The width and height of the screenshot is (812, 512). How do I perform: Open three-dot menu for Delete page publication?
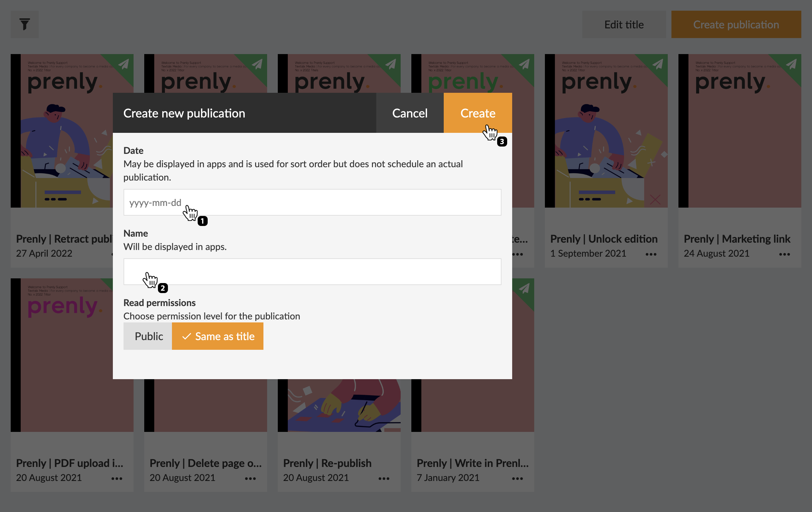click(x=250, y=479)
